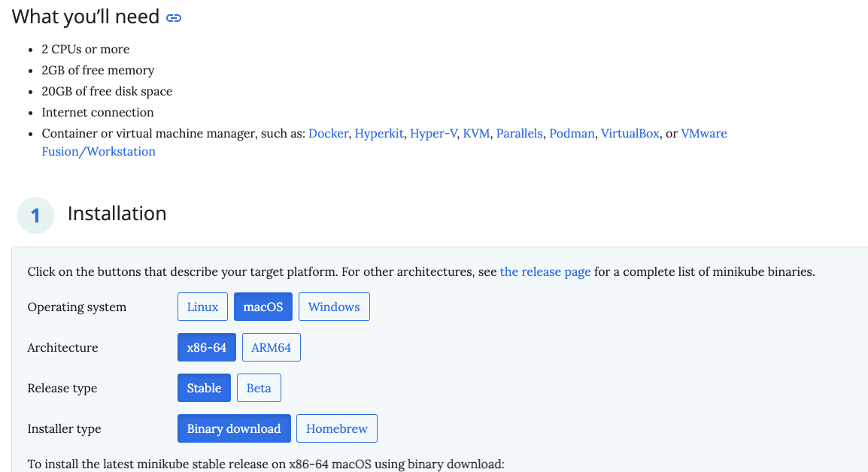
Task: Click the 'Release type' label
Action: (x=62, y=389)
